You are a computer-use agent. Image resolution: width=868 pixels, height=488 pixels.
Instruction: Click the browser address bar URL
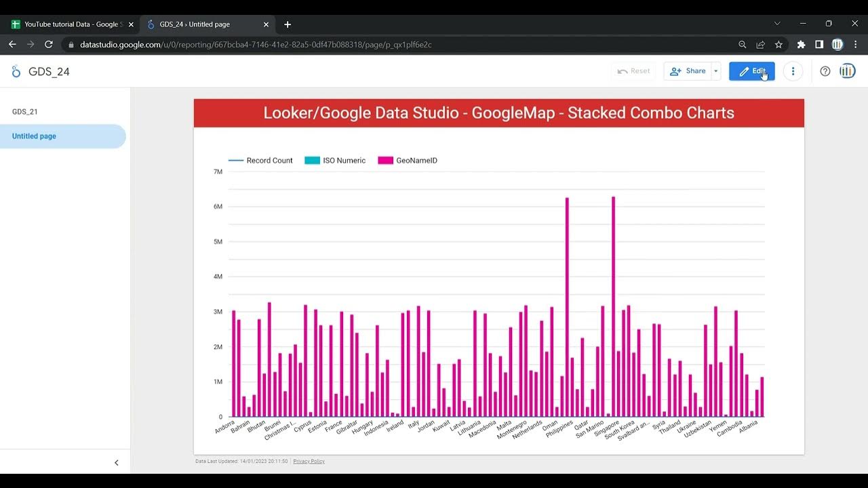pyautogui.click(x=256, y=45)
